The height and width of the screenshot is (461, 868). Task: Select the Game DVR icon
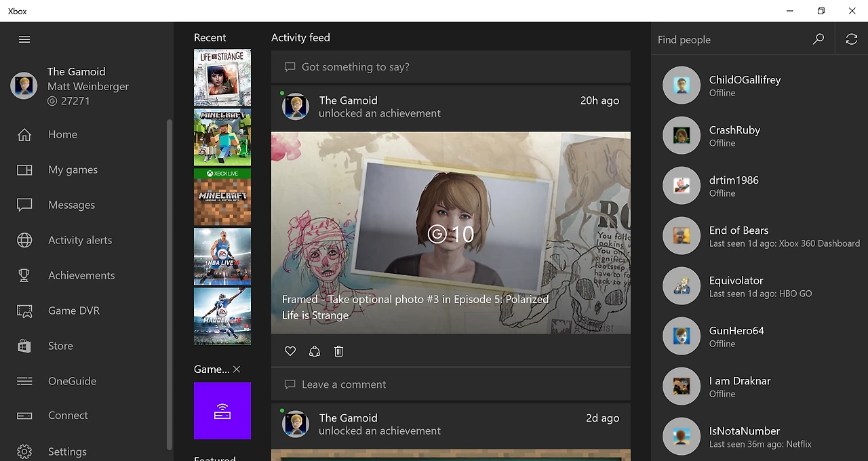pyautogui.click(x=24, y=310)
